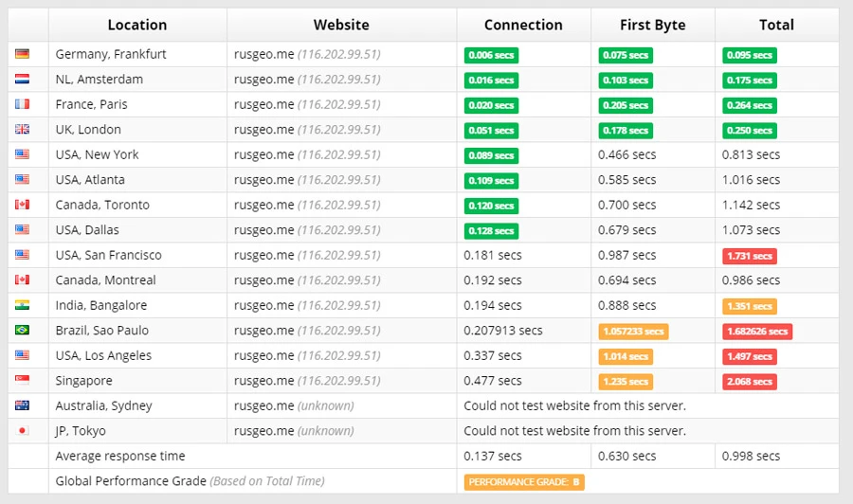Click the 0.207913 secs connection value
853x504 pixels.
[502, 331]
